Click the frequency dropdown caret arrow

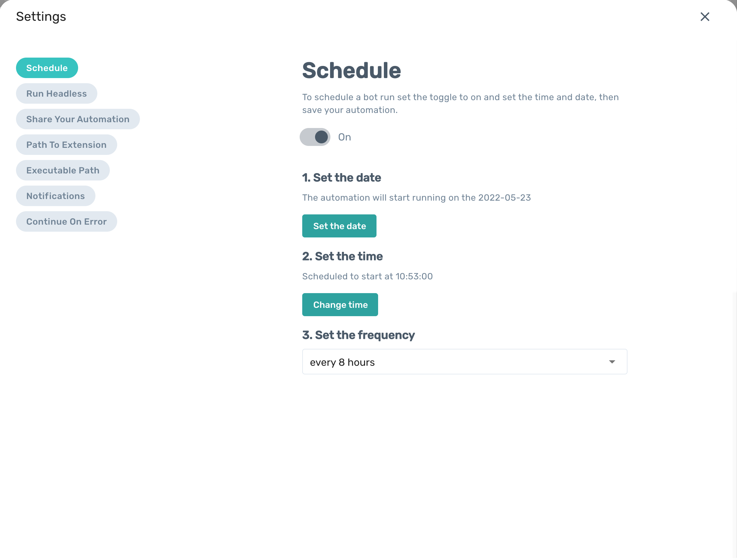pyautogui.click(x=611, y=362)
